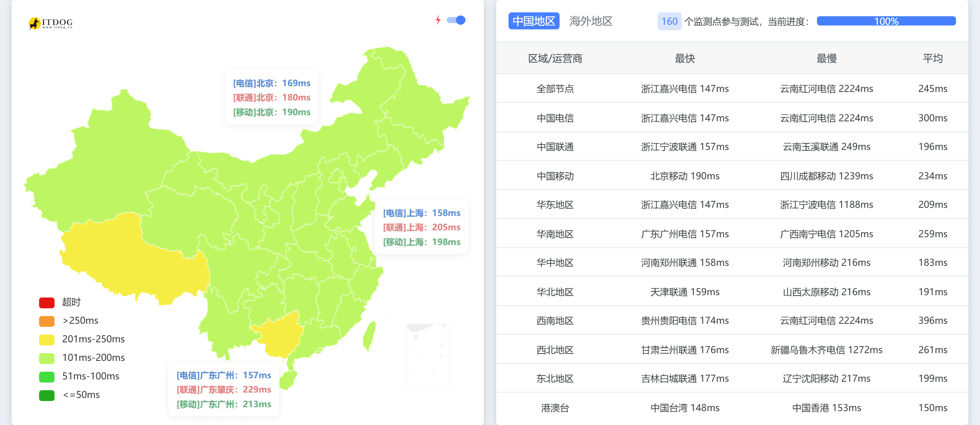Click the orange >250ms legend swatch
The height and width of the screenshot is (425, 980).
[x=47, y=321]
